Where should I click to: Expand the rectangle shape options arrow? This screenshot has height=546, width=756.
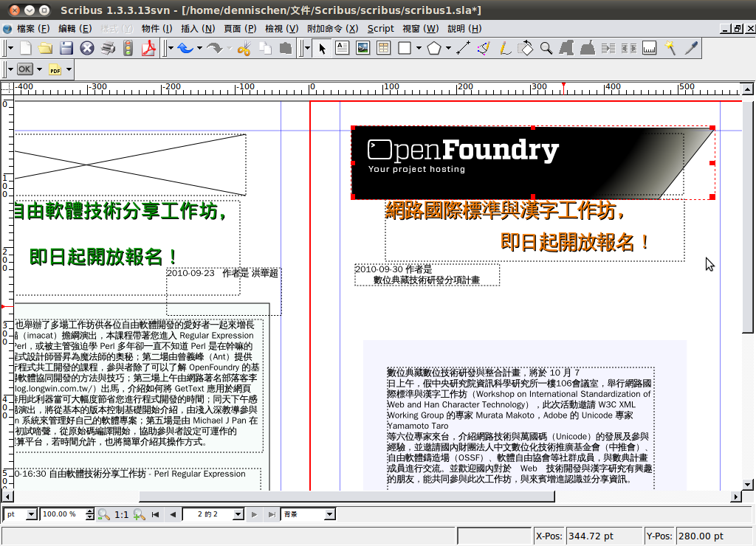point(419,48)
